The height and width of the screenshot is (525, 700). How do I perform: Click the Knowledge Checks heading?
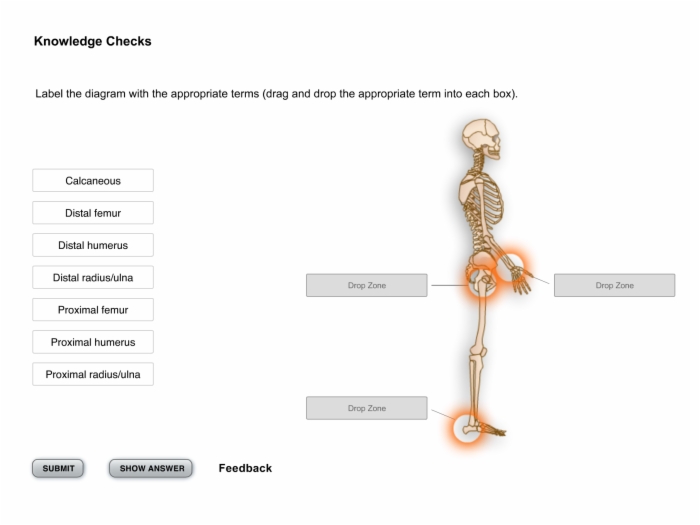(x=93, y=41)
